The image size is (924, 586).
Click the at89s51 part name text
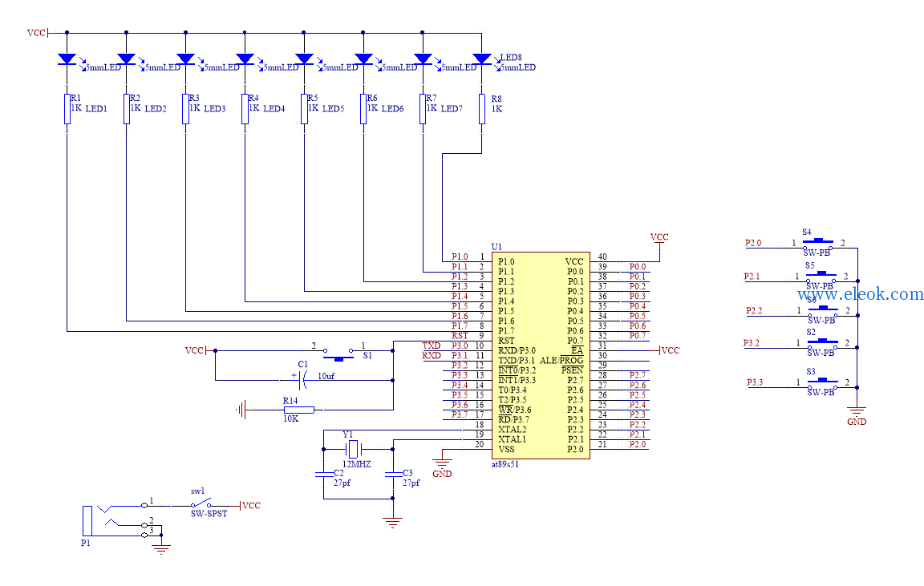(x=505, y=464)
